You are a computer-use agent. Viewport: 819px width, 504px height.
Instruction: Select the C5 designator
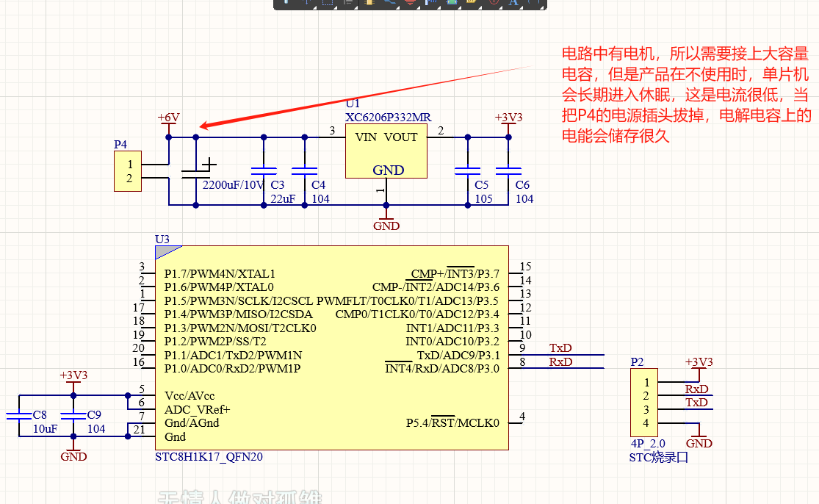point(481,185)
